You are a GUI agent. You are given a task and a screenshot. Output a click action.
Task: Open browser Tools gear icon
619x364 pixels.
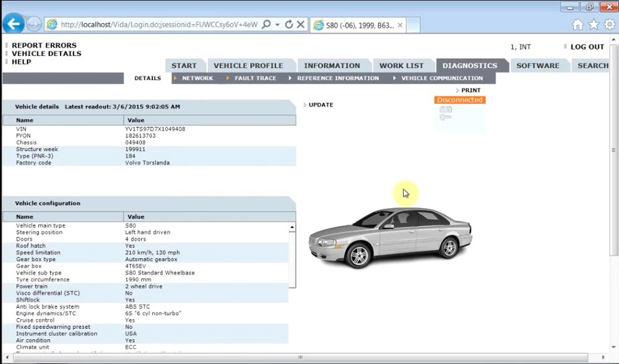tap(610, 25)
